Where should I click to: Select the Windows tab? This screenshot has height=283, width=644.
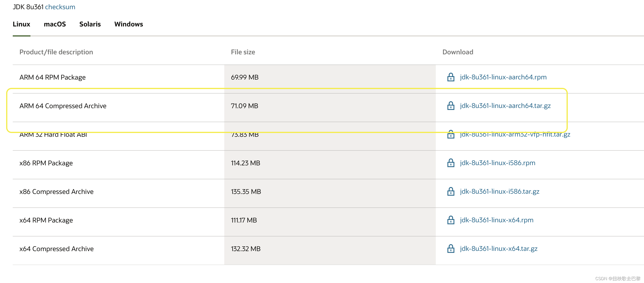click(x=128, y=24)
